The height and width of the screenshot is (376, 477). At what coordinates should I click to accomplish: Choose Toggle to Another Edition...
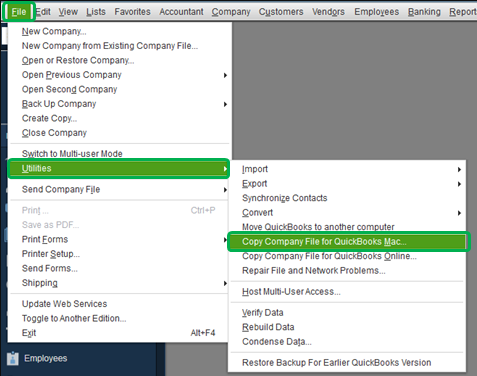pos(118,318)
